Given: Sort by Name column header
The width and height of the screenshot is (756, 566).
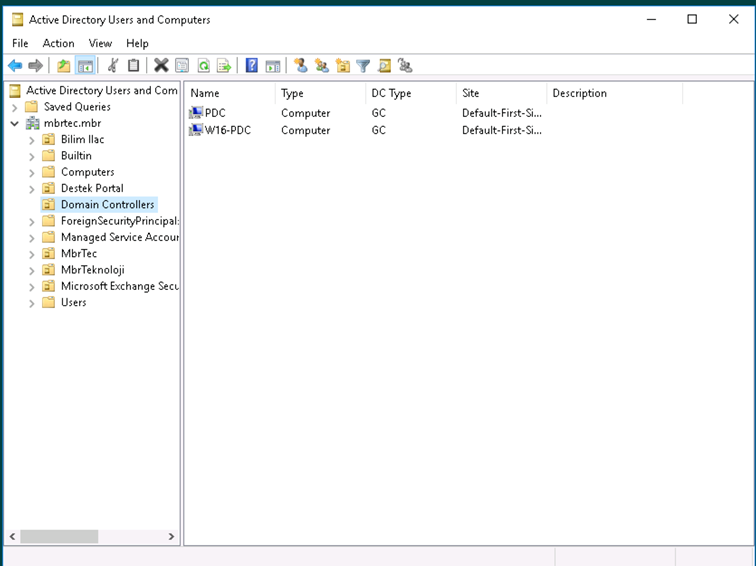Looking at the screenshot, I should 230,93.
